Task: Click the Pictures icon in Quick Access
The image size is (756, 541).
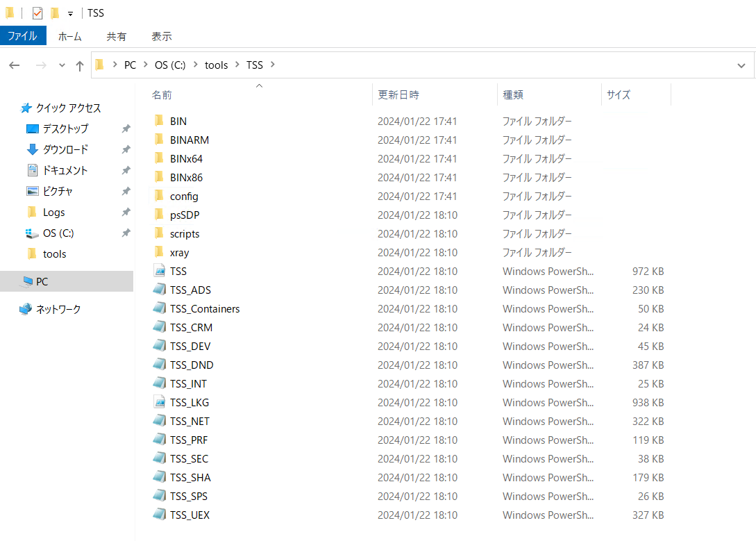Action: 32,191
